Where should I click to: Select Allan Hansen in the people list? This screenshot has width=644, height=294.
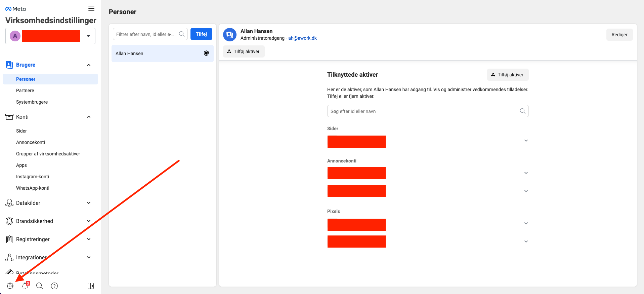(163, 53)
